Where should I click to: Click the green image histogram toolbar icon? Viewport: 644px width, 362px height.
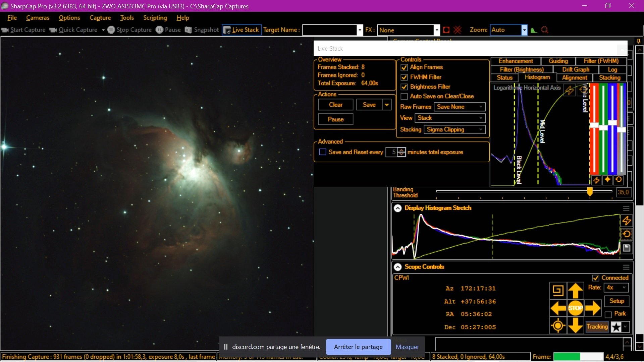click(534, 30)
